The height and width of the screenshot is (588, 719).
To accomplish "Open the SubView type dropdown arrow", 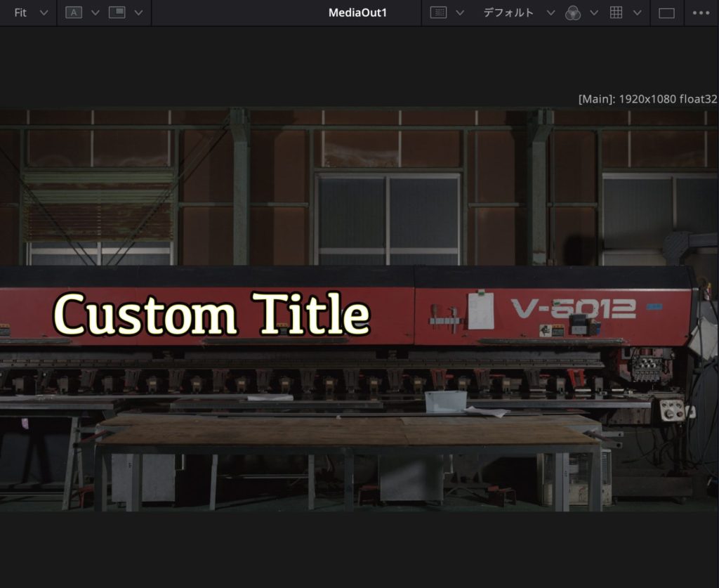I will (x=138, y=13).
